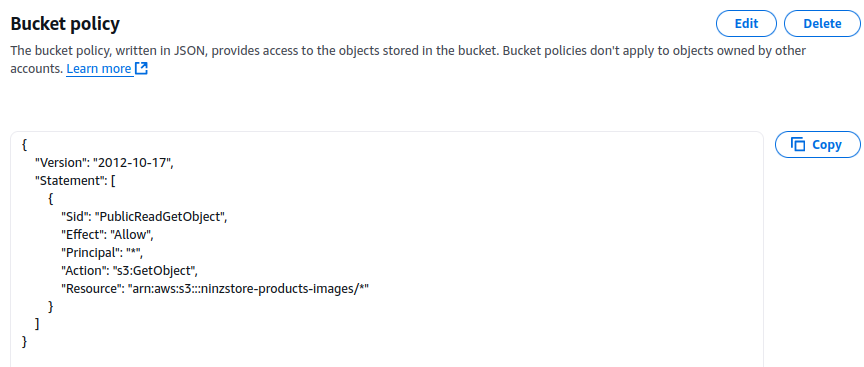Click the "Statement" line in the JSON

(75, 181)
